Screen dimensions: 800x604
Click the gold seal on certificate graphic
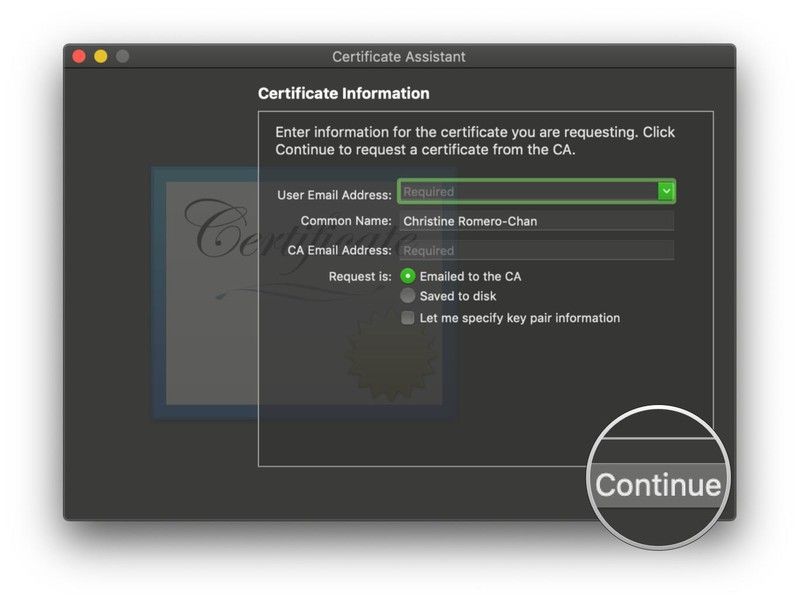tap(388, 355)
